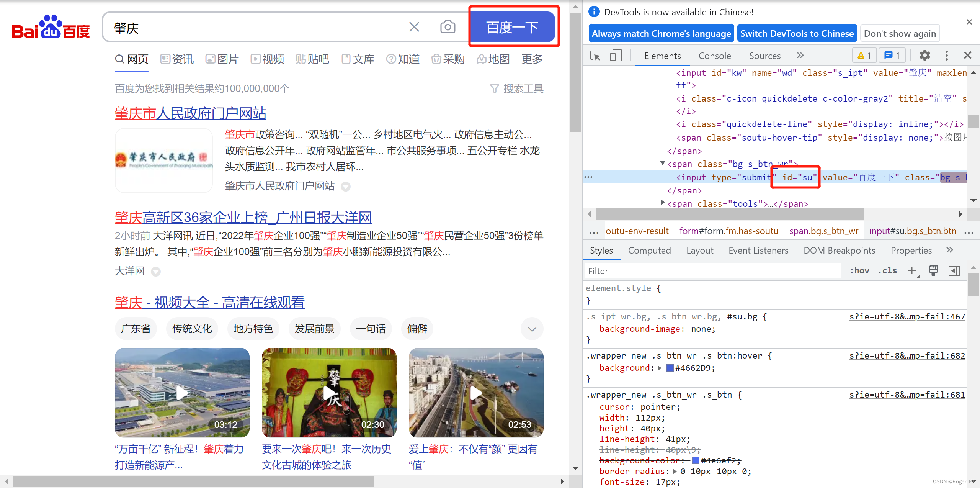Open DevTools three-dot customize menu

tap(947, 56)
